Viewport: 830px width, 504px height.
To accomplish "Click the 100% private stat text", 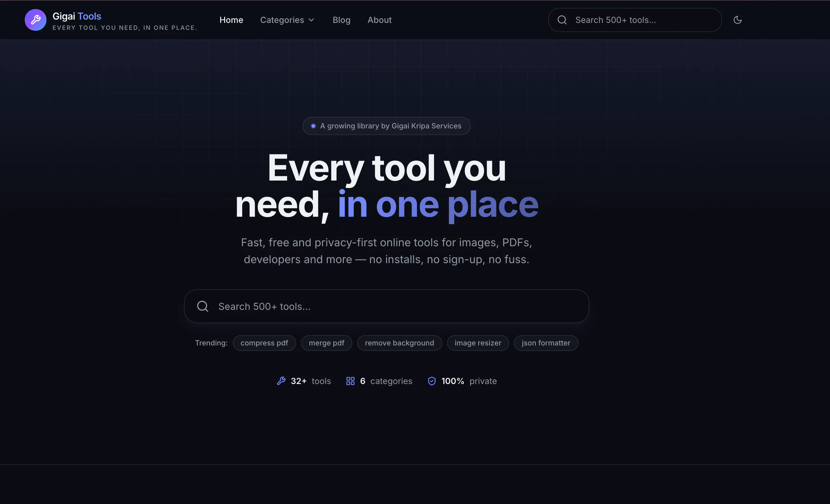I will pos(469,381).
